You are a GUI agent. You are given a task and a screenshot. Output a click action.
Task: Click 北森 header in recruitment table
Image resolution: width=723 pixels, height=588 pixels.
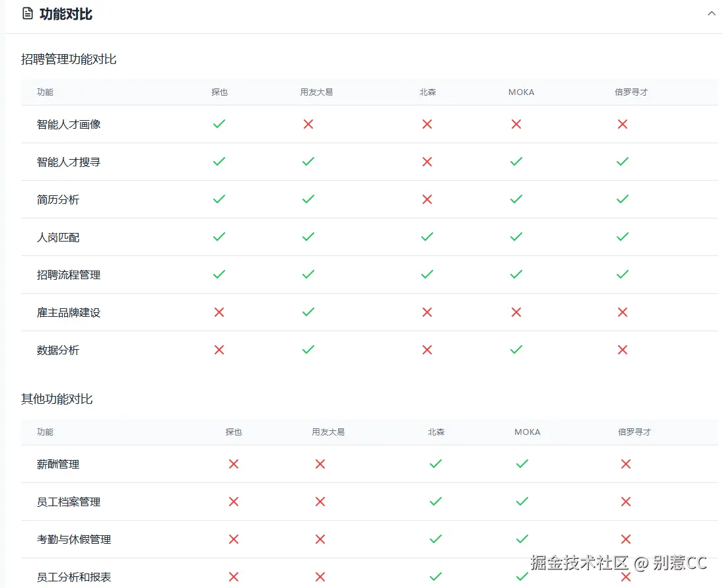coord(427,92)
